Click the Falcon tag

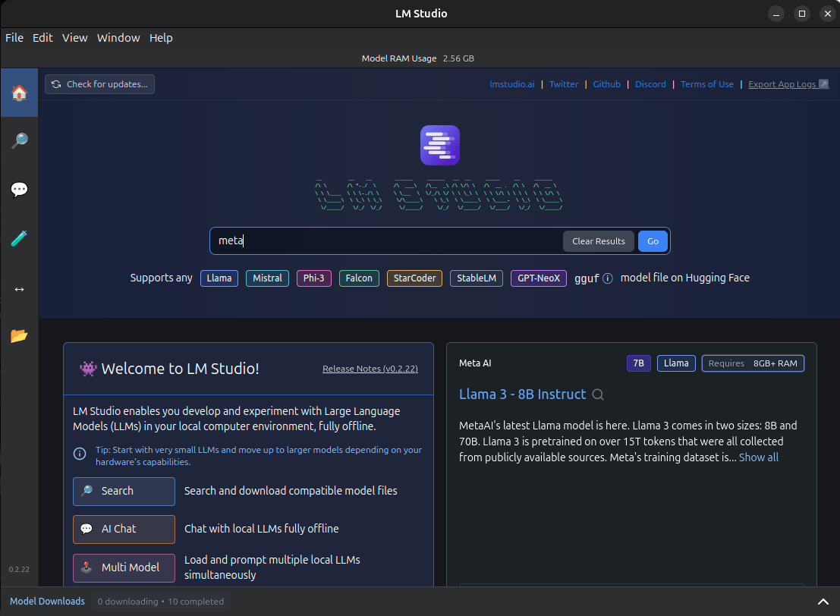[359, 278]
